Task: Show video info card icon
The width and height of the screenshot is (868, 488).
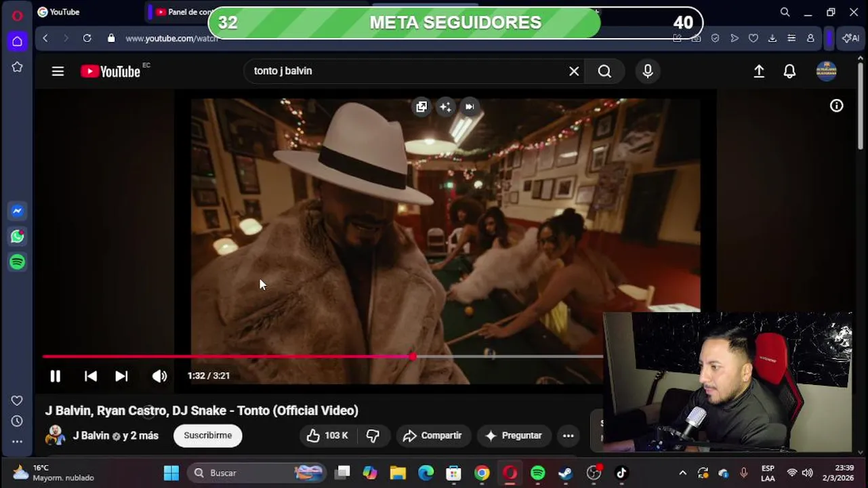Action: point(837,106)
